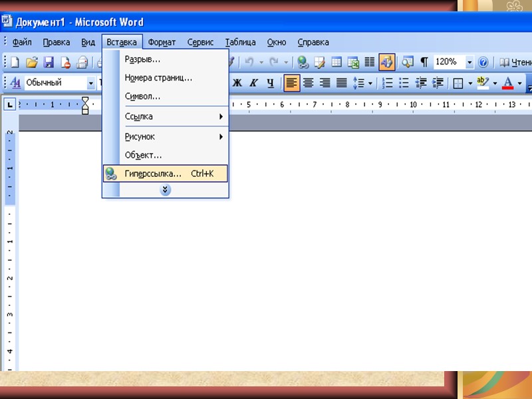The image size is (532, 399).
Task: Click the Numbered list icon
Action: pyautogui.click(x=387, y=82)
